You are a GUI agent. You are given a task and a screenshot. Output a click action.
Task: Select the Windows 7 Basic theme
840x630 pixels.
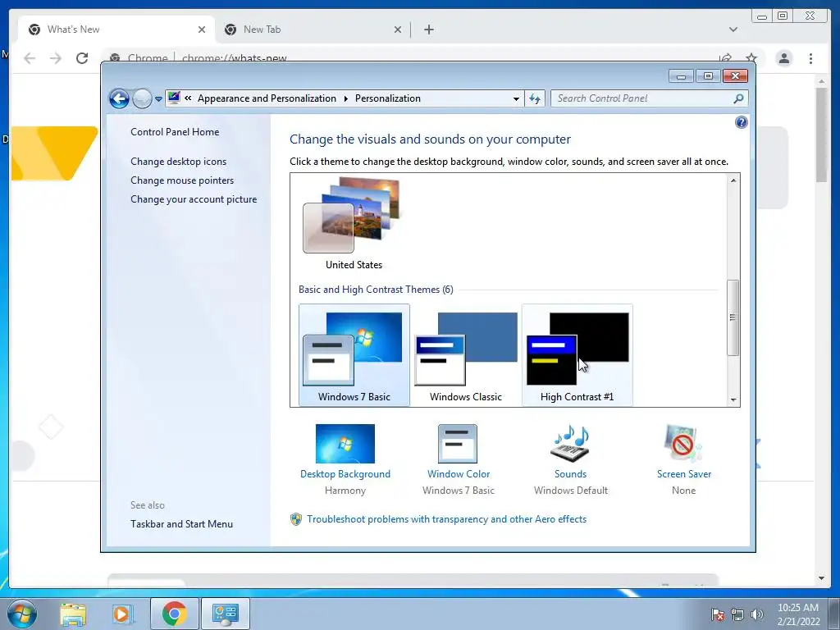coord(354,355)
